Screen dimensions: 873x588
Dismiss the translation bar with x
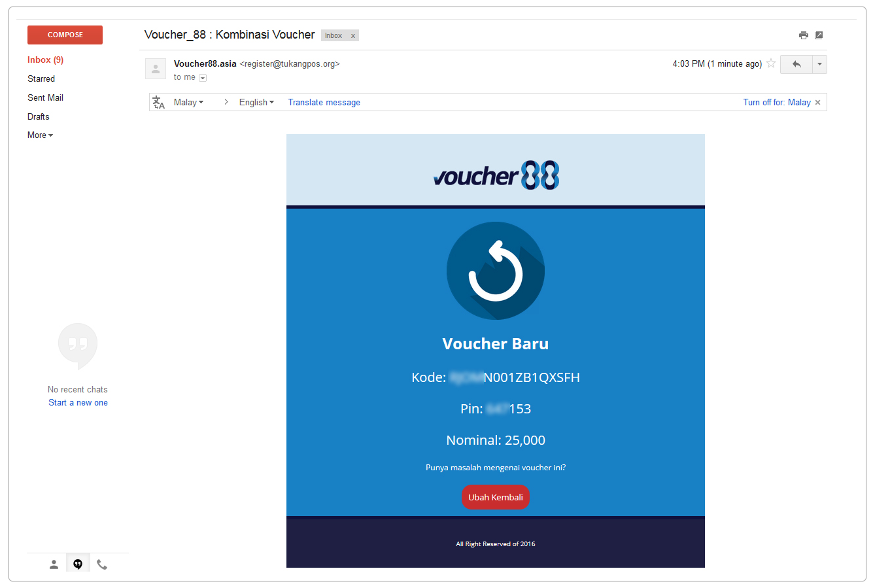coord(817,102)
